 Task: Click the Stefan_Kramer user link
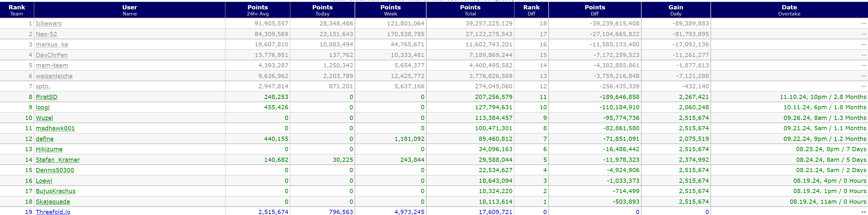57,160
